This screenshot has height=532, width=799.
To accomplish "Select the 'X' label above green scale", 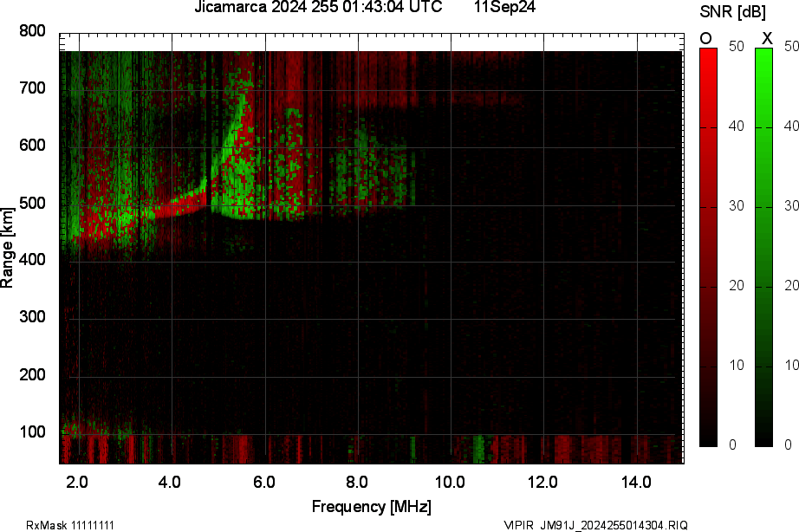I will (x=766, y=38).
